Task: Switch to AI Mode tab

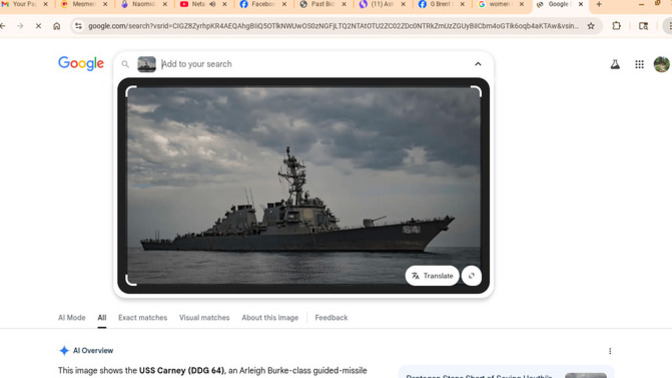Action: [x=72, y=318]
